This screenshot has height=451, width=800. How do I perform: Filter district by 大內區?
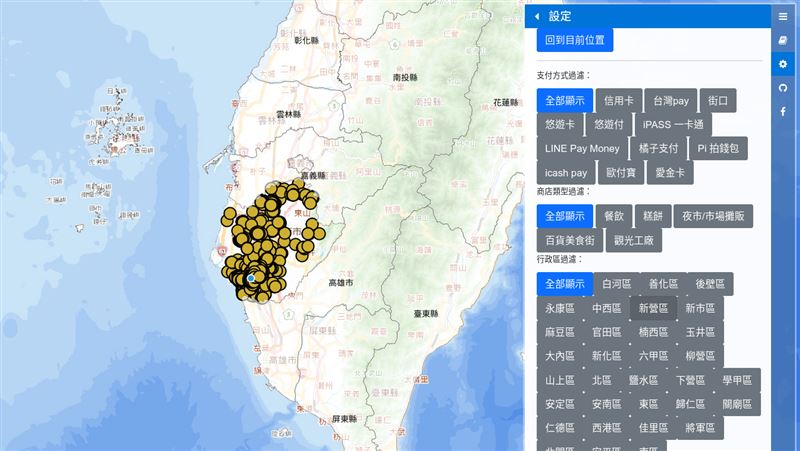(560, 356)
